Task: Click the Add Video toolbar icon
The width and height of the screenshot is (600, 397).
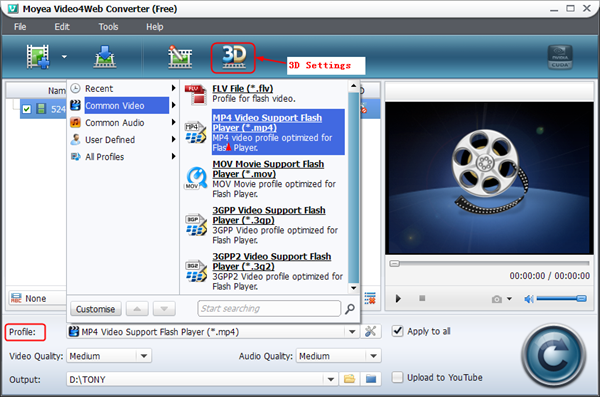Action: pos(38,57)
